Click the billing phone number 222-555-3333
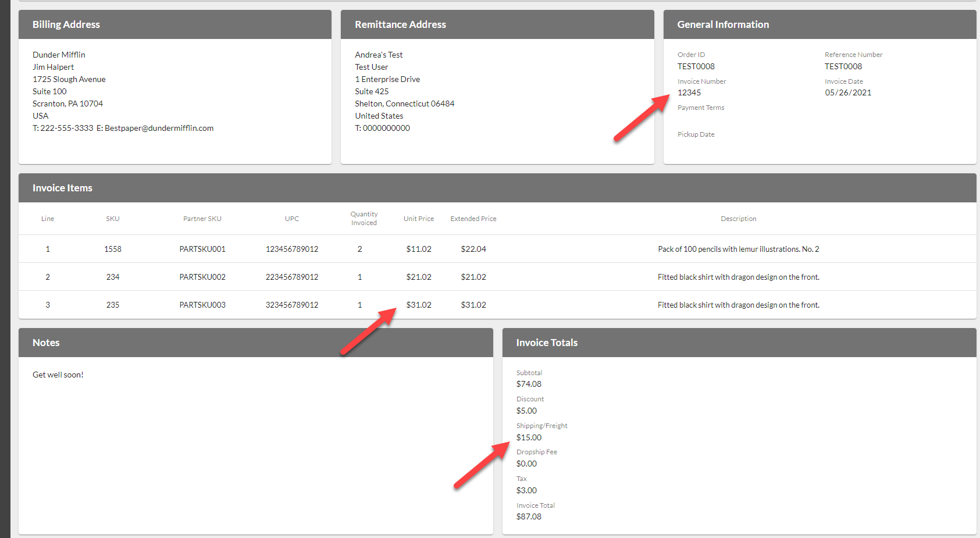 pos(66,128)
